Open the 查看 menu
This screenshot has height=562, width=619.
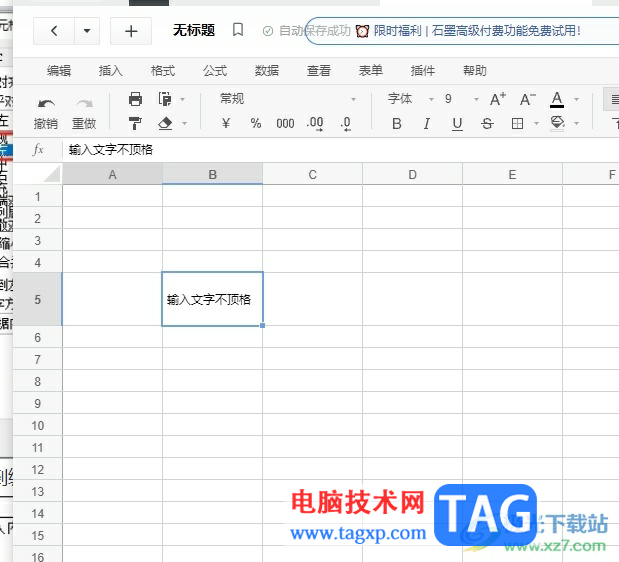click(x=319, y=71)
